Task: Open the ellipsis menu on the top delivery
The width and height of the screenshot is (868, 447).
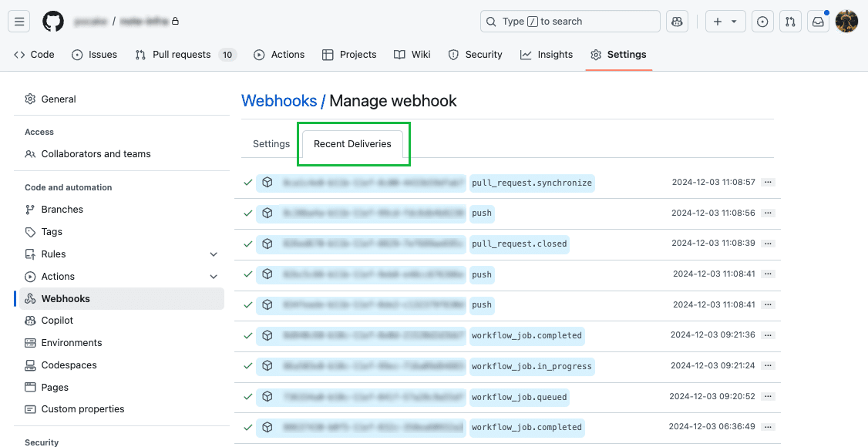Action: tap(768, 182)
